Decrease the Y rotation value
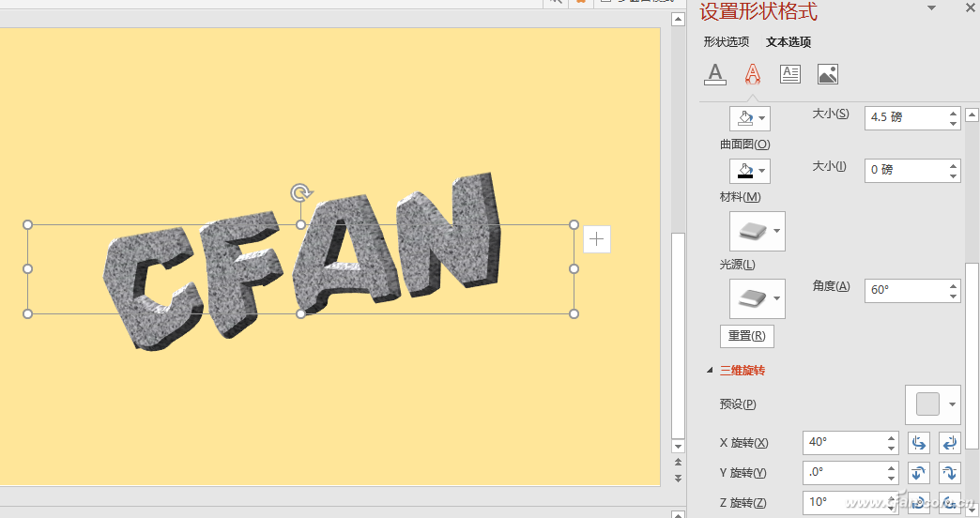 pos(892,478)
